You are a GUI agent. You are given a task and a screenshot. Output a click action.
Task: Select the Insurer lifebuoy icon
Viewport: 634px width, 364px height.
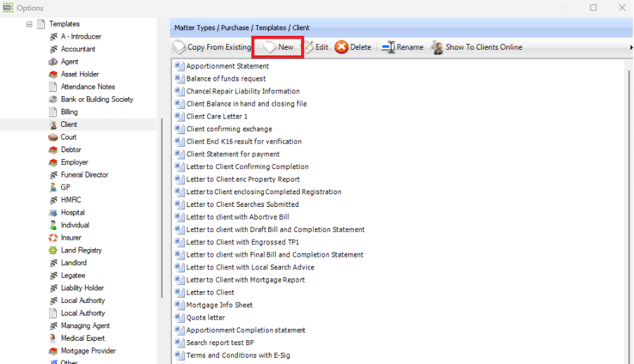coord(53,238)
